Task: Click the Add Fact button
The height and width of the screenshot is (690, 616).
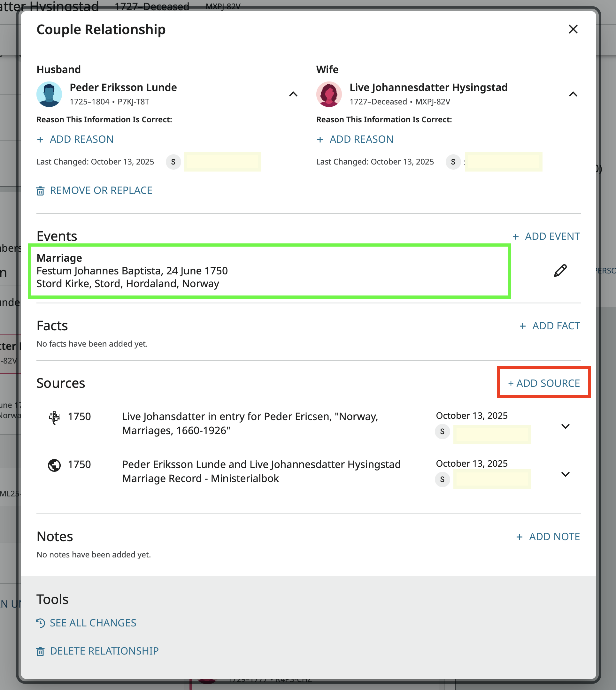Action: tap(549, 326)
